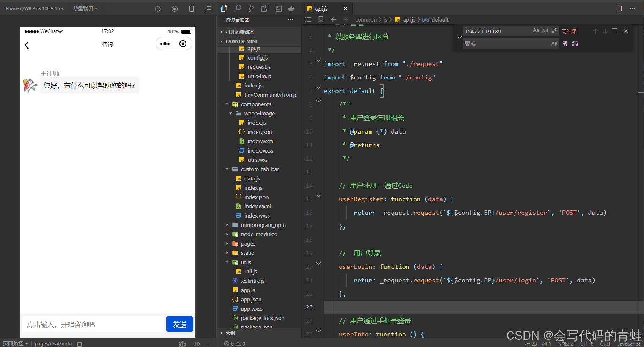Close the api.js tab

pos(345,8)
